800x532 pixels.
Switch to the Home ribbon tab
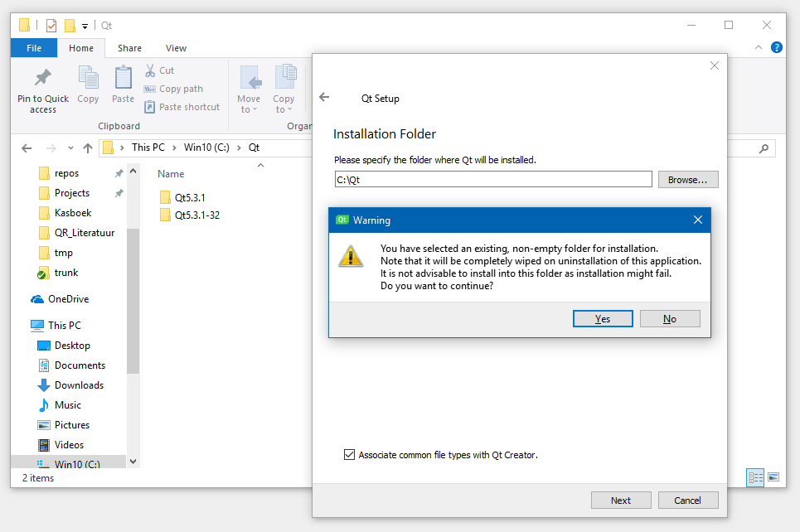(x=81, y=48)
